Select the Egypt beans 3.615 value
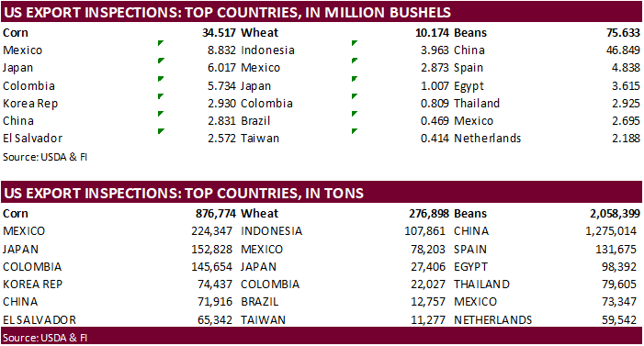Viewport: 644px width, 346px height. tap(626, 85)
